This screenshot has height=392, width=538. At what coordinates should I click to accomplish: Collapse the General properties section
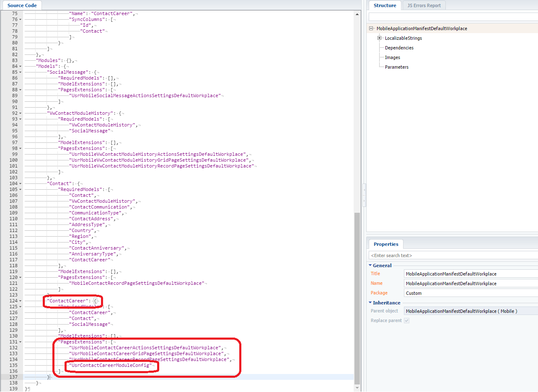coord(370,265)
